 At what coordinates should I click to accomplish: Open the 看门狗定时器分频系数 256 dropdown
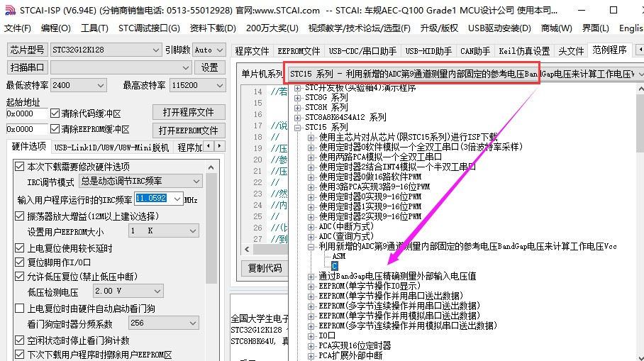pos(193,323)
